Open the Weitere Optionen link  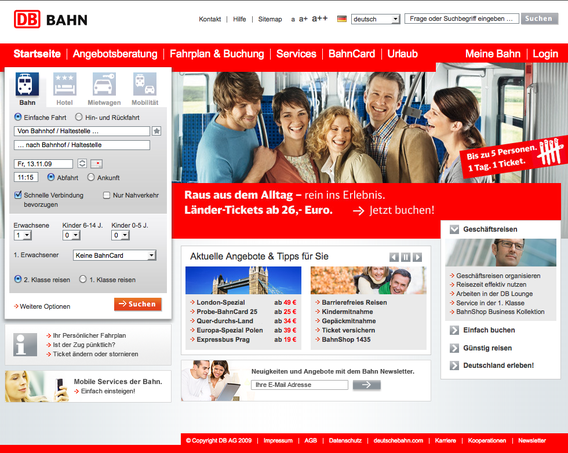tap(42, 306)
